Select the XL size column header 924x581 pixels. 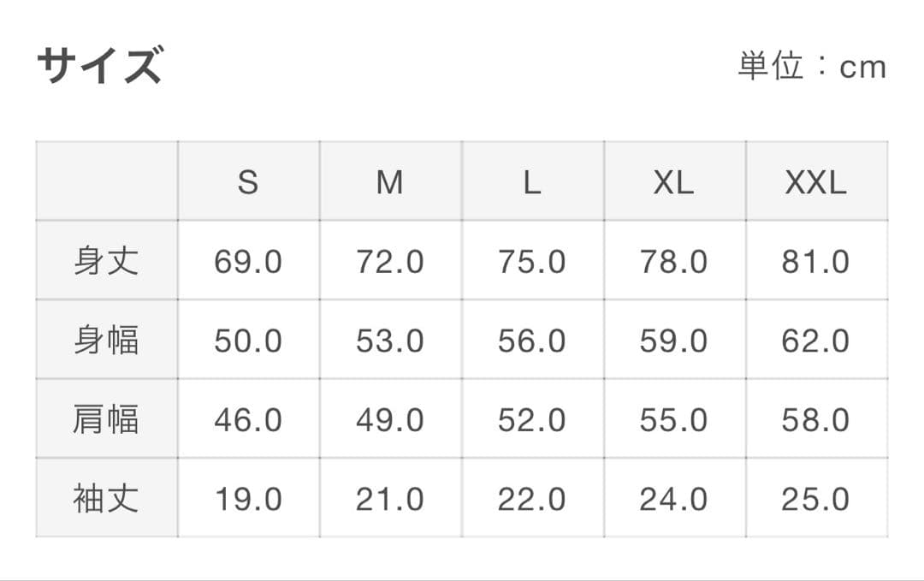point(674,181)
